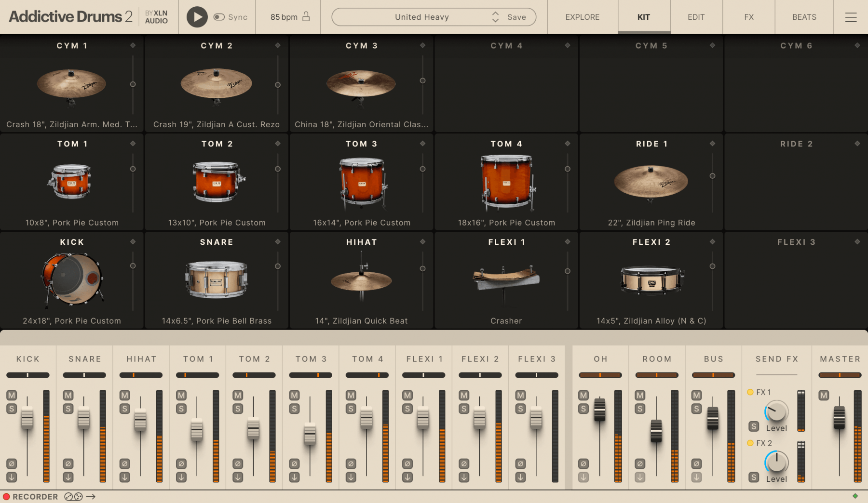Click the 85 bpm tempo value
Viewport: 868px width, 503px height.
point(284,17)
